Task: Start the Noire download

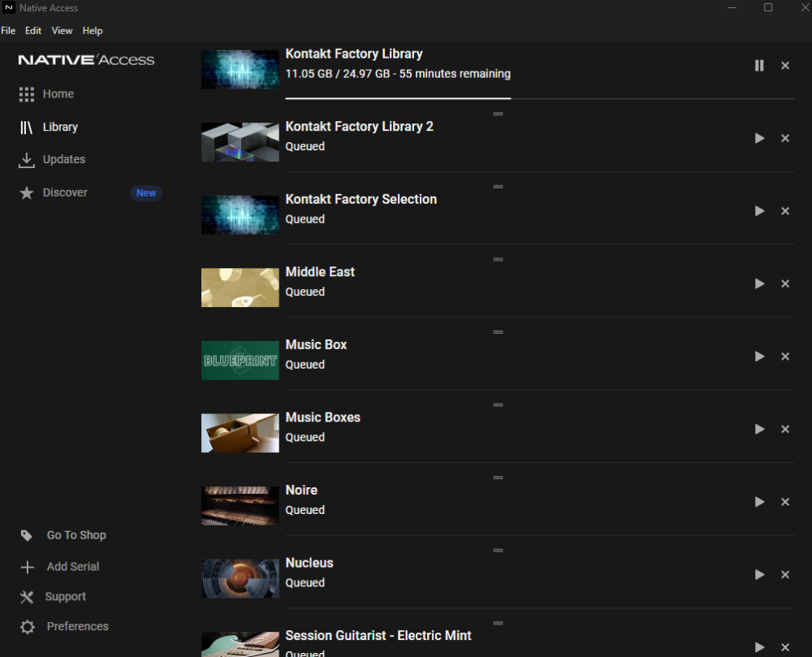Action: click(759, 502)
